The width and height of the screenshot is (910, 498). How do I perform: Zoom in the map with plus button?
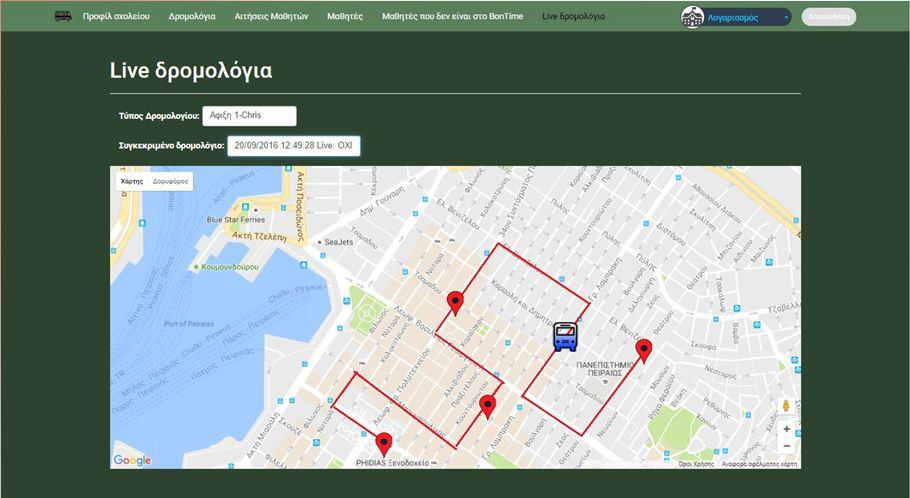pos(786,429)
